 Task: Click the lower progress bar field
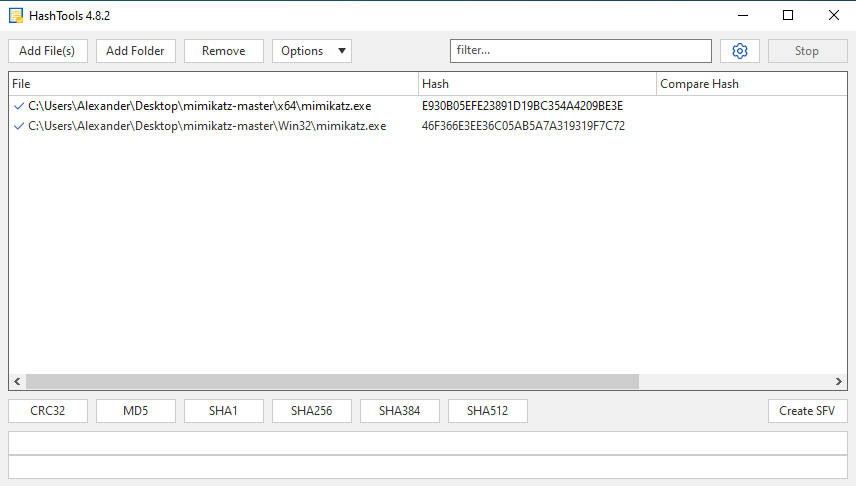coord(428,467)
